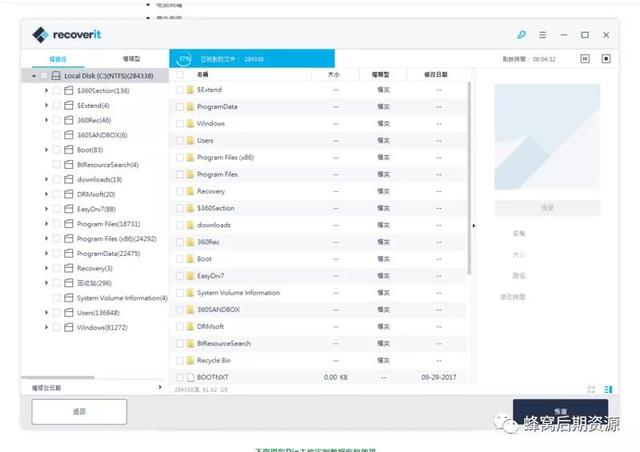Click the 360SANDBOX(6) tree folder icon
640x452 pixels.
[69, 135]
